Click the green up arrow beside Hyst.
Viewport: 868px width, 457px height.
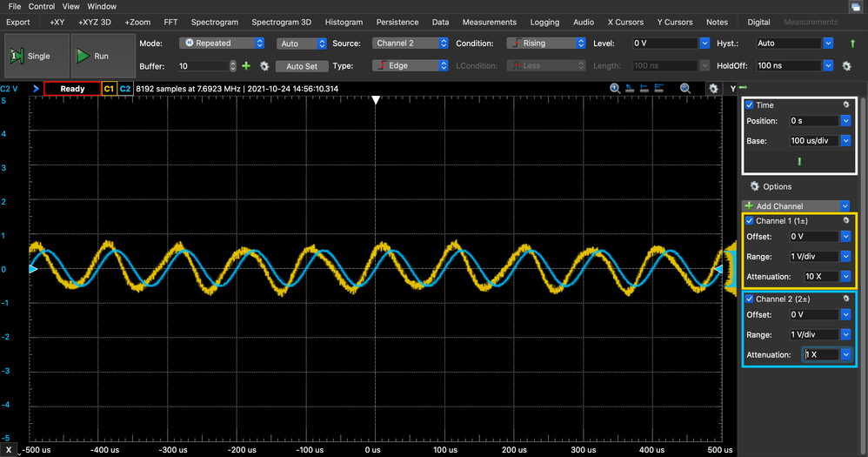(x=852, y=43)
